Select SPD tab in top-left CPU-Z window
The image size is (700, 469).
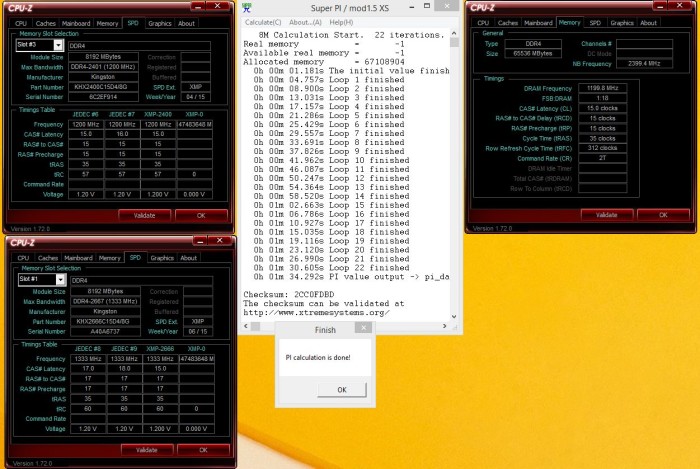pyautogui.click(x=133, y=23)
